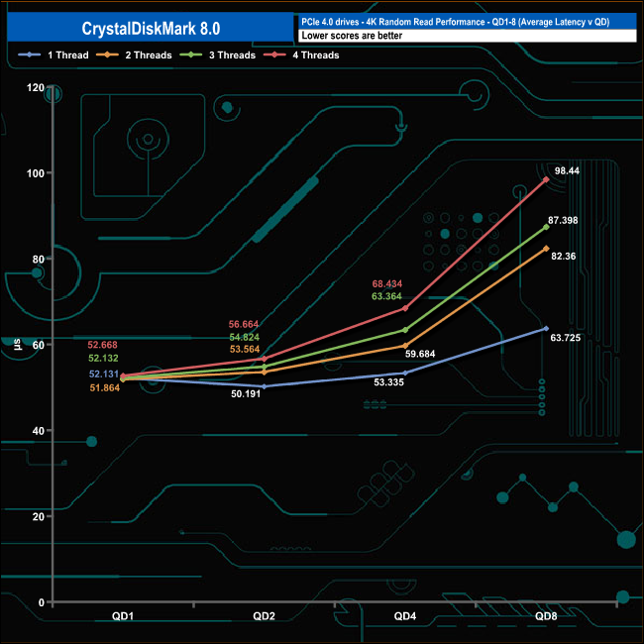This screenshot has width=644, height=644.
Task: Click the blue 1 Thread point at QD4
Action: 405,373
